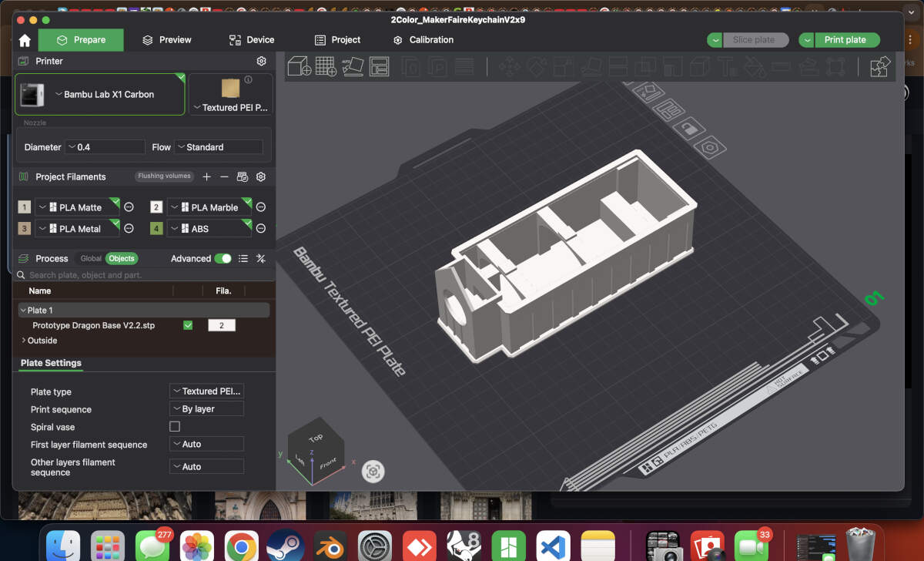The width and height of the screenshot is (924, 561).
Task: Toggle the Spiral vase checkbox
Action: click(x=175, y=426)
